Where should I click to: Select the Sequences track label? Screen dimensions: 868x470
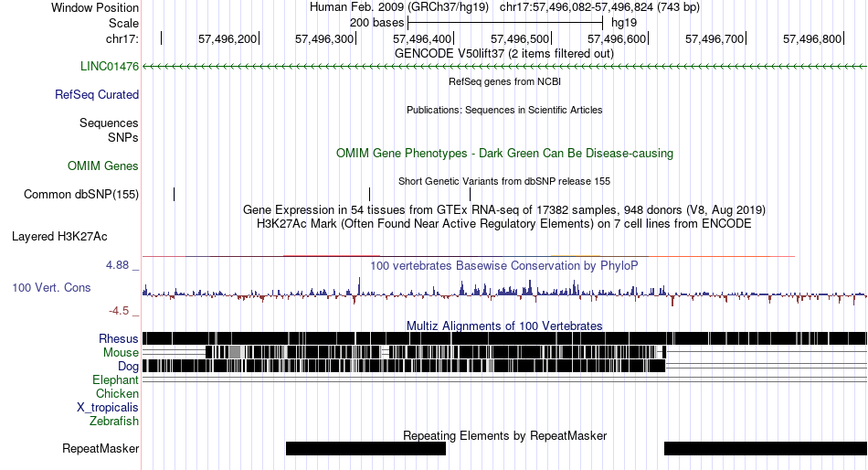109,123
